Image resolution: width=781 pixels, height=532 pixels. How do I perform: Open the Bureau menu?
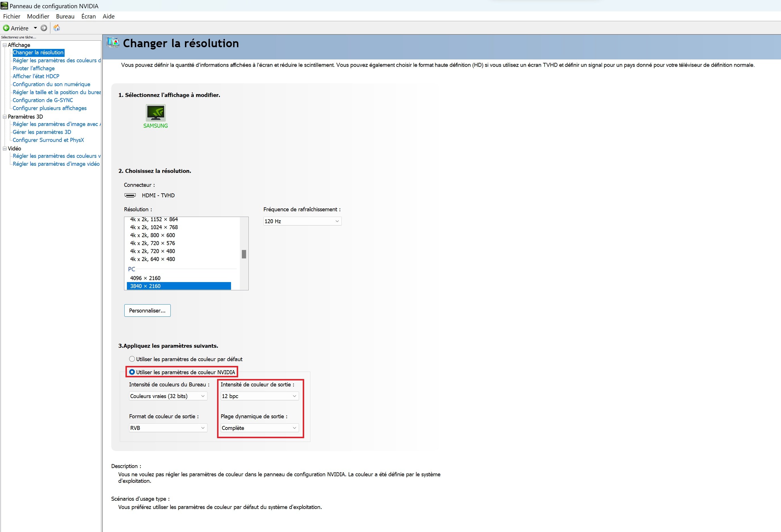click(x=65, y=16)
